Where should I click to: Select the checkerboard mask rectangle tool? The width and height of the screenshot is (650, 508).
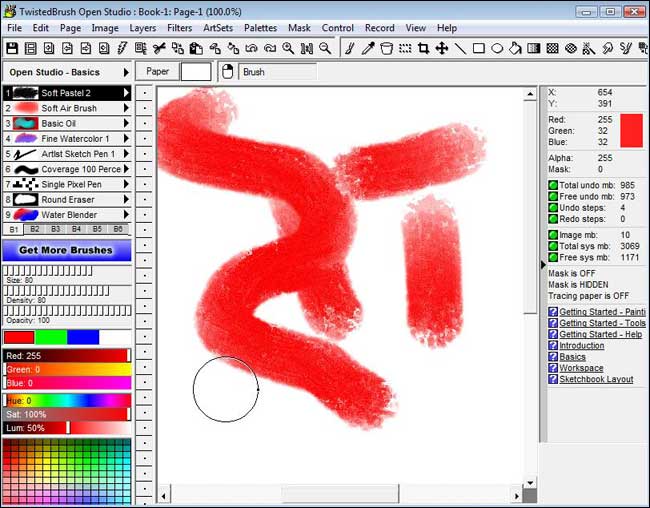(x=552, y=49)
